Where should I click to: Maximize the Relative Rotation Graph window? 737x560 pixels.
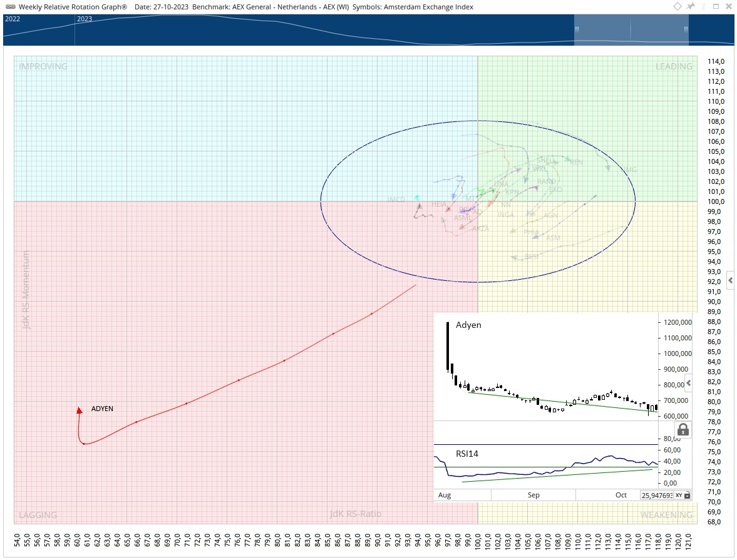point(716,6)
